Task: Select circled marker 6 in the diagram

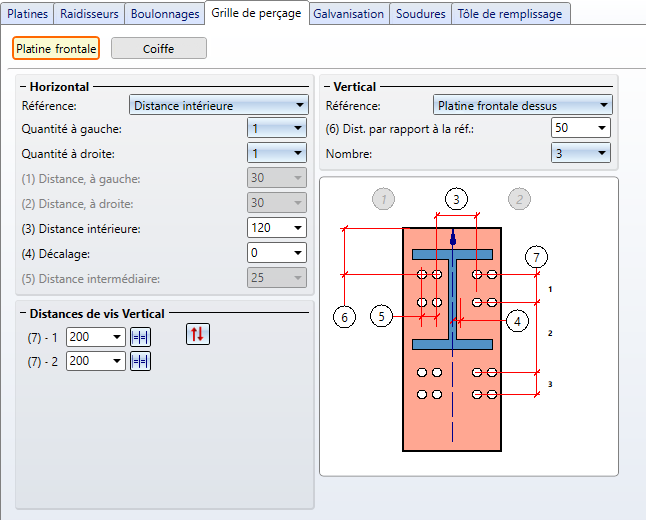Action: click(x=345, y=317)
